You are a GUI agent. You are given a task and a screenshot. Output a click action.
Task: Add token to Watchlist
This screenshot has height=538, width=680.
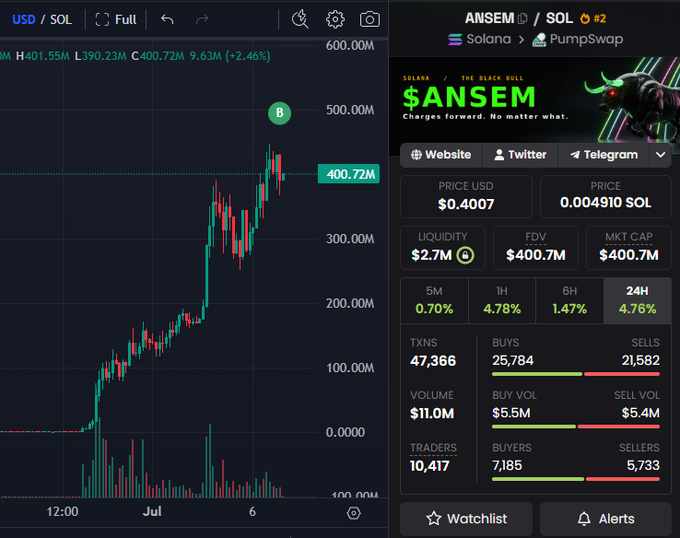click(466, 519)
